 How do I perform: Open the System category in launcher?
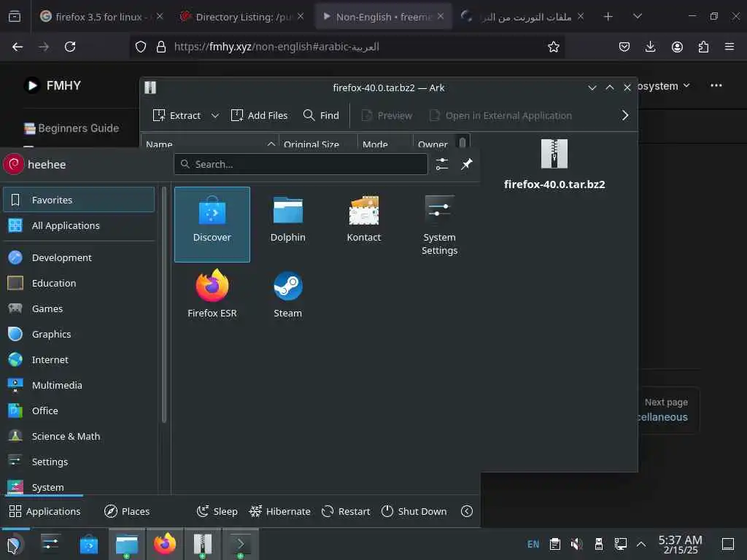pyautogui.click(x=79, y=486)
